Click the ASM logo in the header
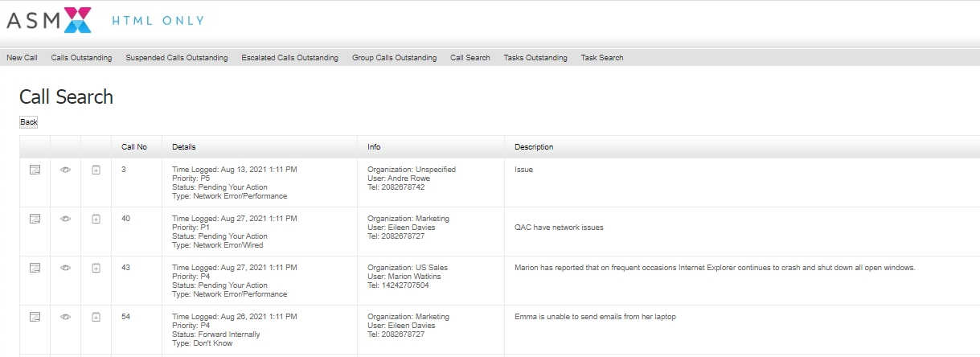980x357 pixels. 49,20
